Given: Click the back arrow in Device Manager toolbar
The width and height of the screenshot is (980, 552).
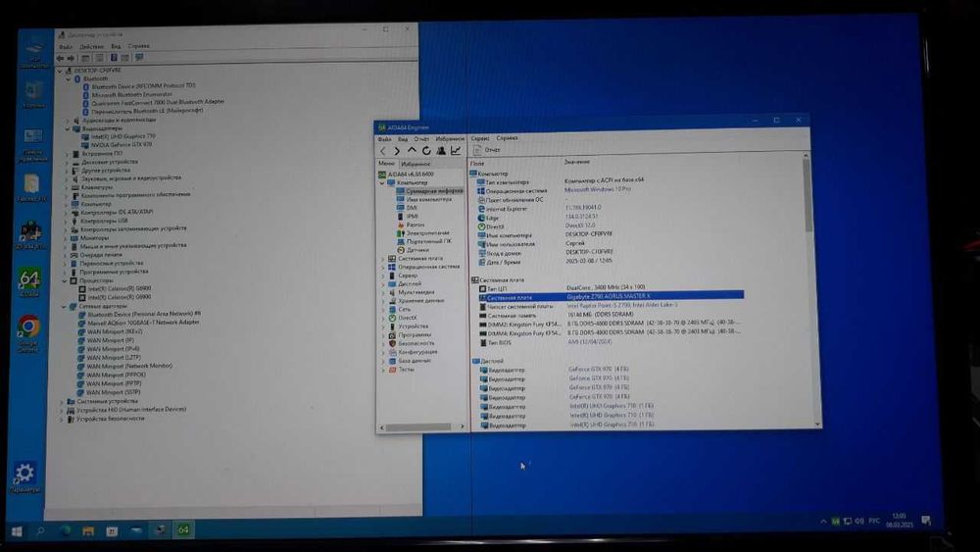Looking at the screenshot, I should tap(61, 59).
